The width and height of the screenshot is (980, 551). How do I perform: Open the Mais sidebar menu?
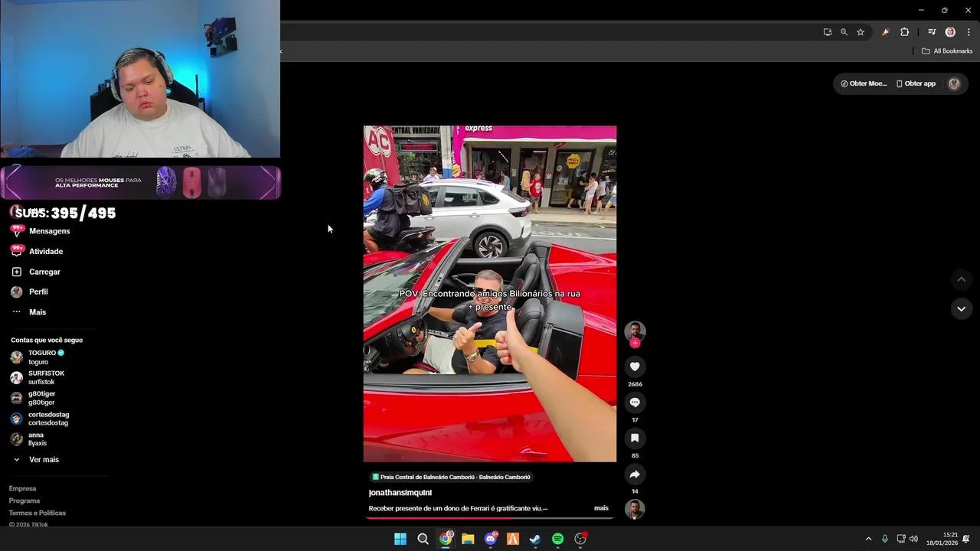tap(37, 311)
